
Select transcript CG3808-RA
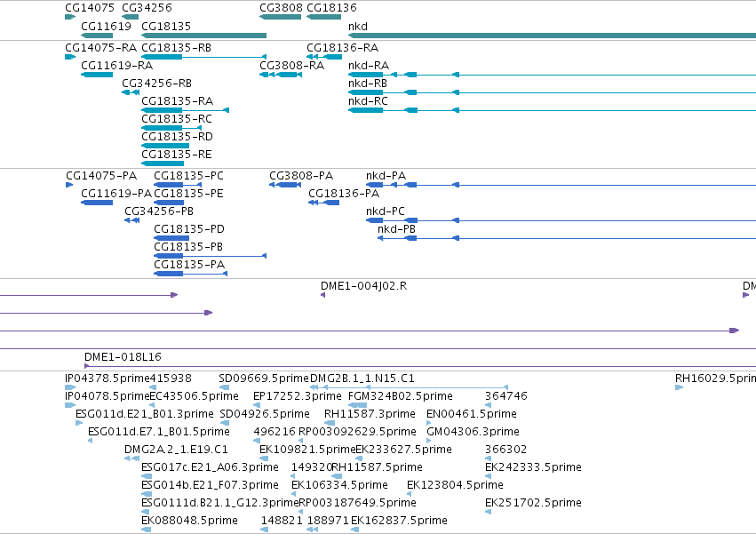click(291, 66)
